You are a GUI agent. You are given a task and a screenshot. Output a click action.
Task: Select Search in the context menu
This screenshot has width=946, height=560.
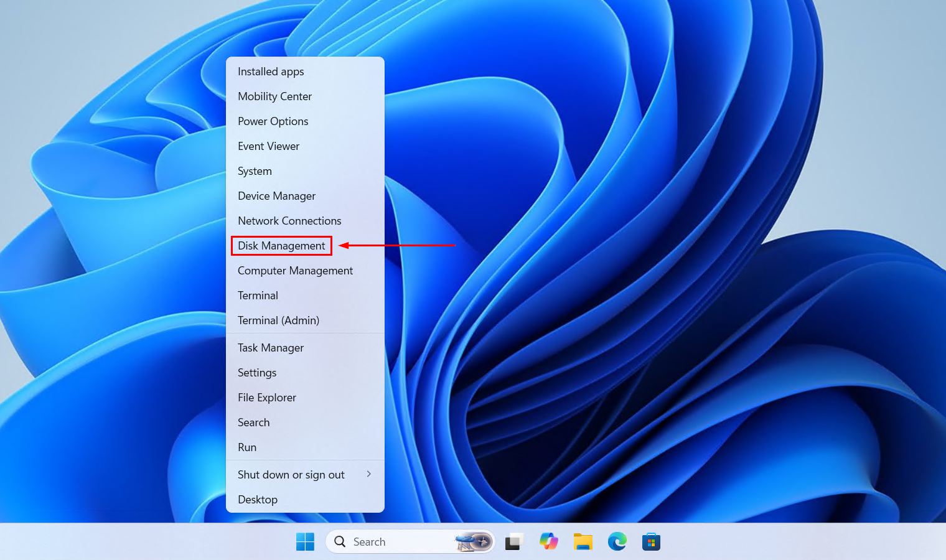coord(305,422)
